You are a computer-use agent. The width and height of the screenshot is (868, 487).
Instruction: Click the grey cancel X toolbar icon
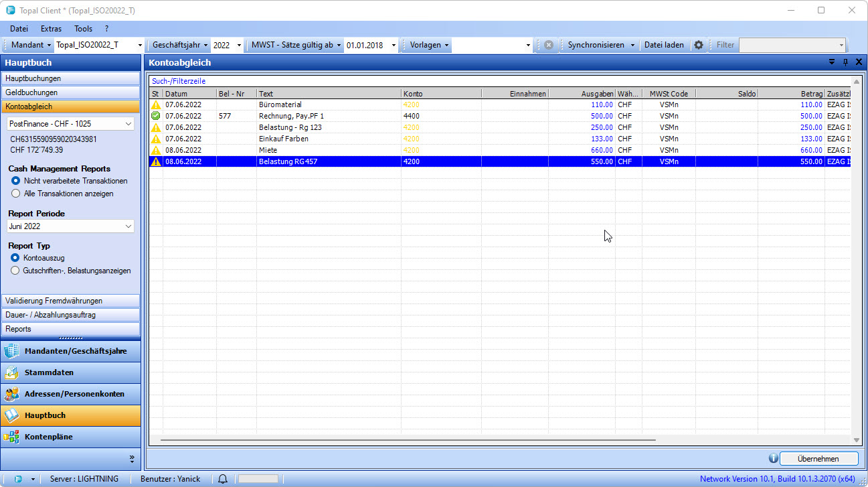[548, 45]
